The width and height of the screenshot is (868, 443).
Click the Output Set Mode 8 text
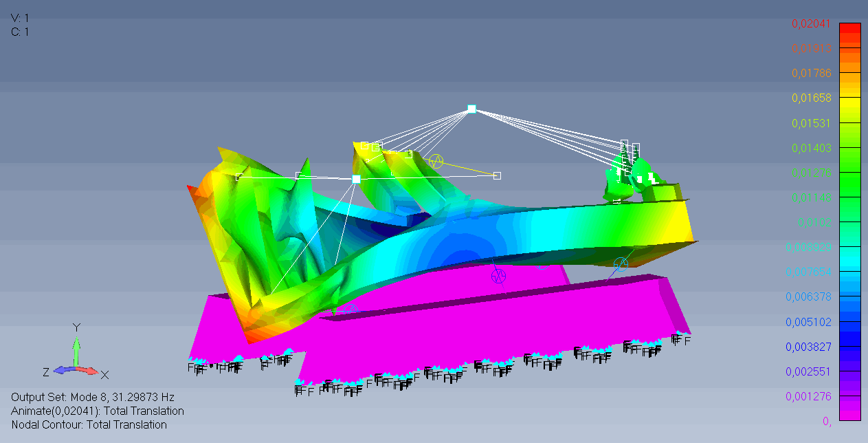pyautogui.click(x=93, y=398)
